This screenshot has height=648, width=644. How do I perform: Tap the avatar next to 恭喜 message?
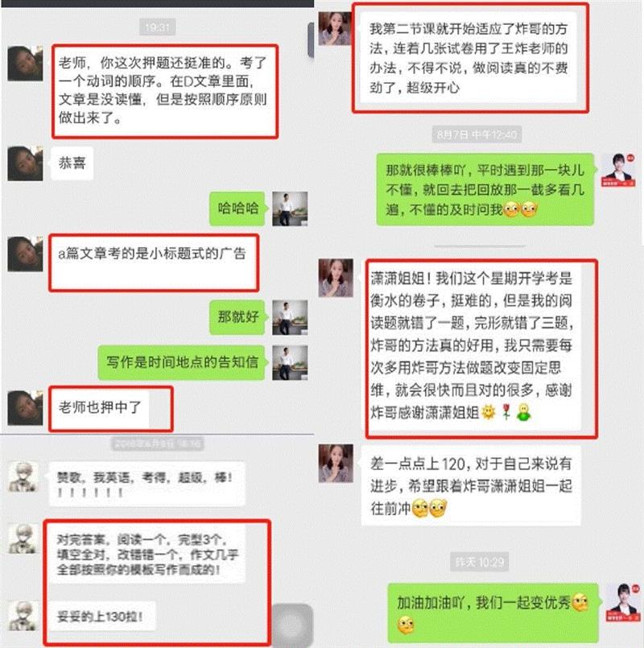pos(25,163)
